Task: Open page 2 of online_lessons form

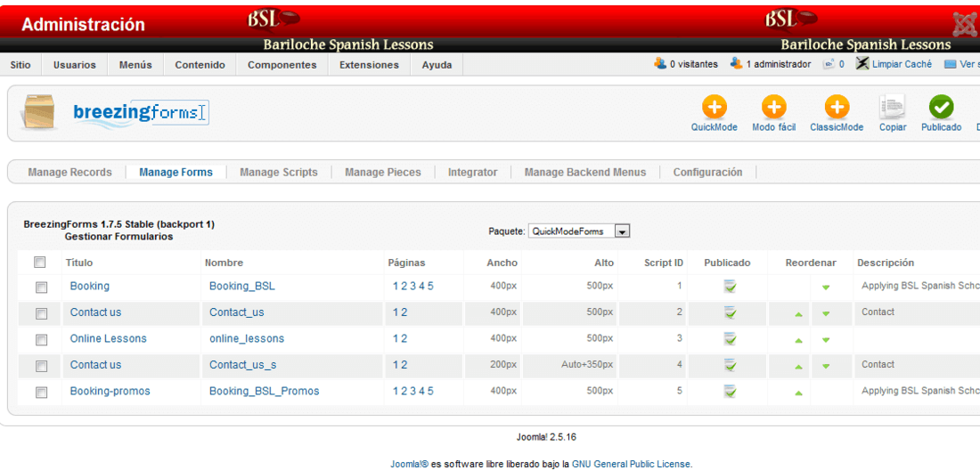Action: [x=404, y=338]
